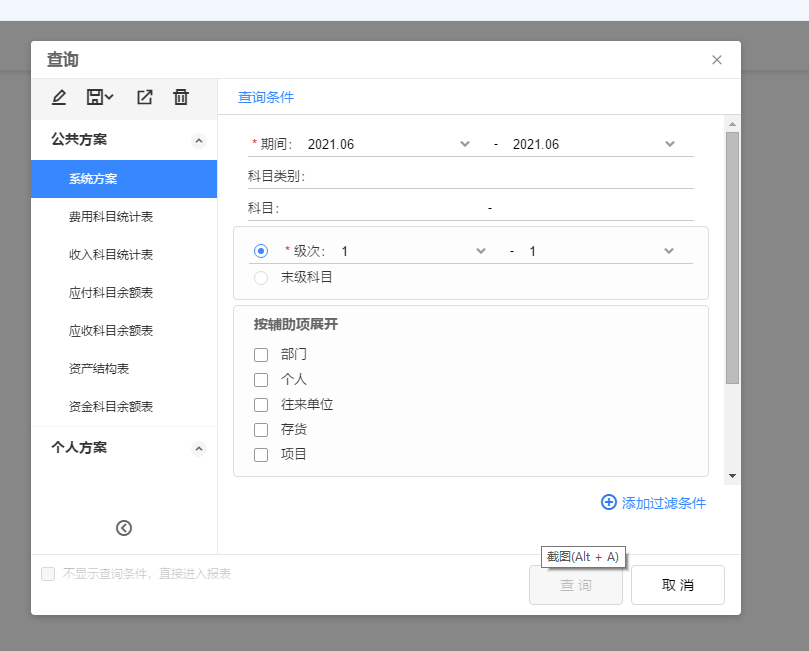Click the starting 科目 input field
The image size is (809, 651).
pos(382,208)
